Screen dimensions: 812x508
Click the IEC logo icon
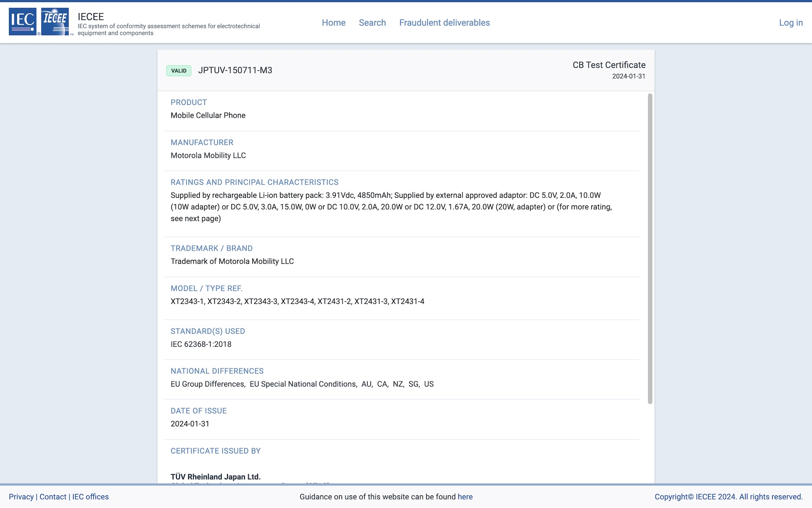[23, 22]
